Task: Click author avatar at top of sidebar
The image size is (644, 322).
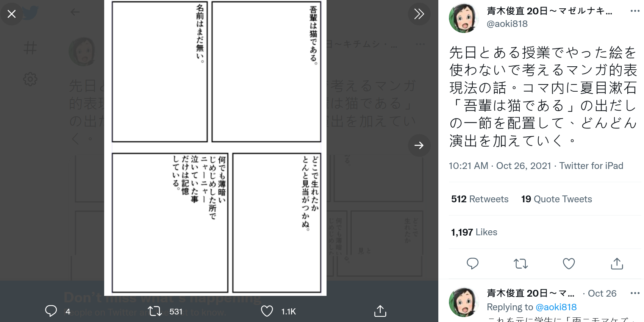Action: pyautogui.click(x=464, y=18)
